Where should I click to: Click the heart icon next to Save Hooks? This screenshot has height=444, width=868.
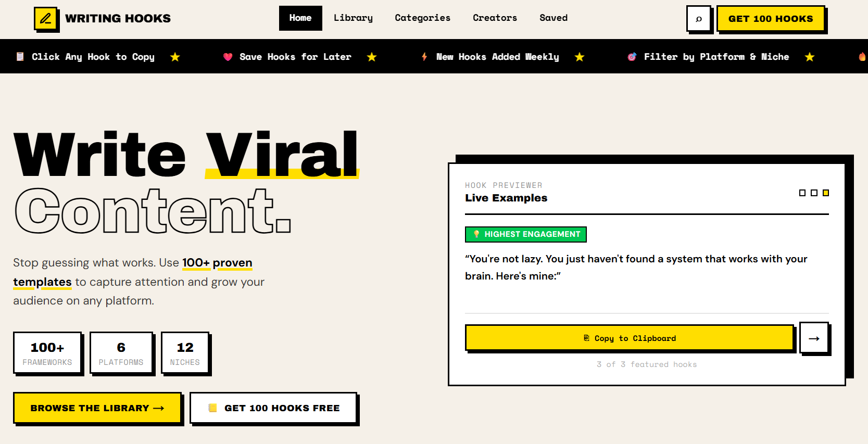click(228, 57)
